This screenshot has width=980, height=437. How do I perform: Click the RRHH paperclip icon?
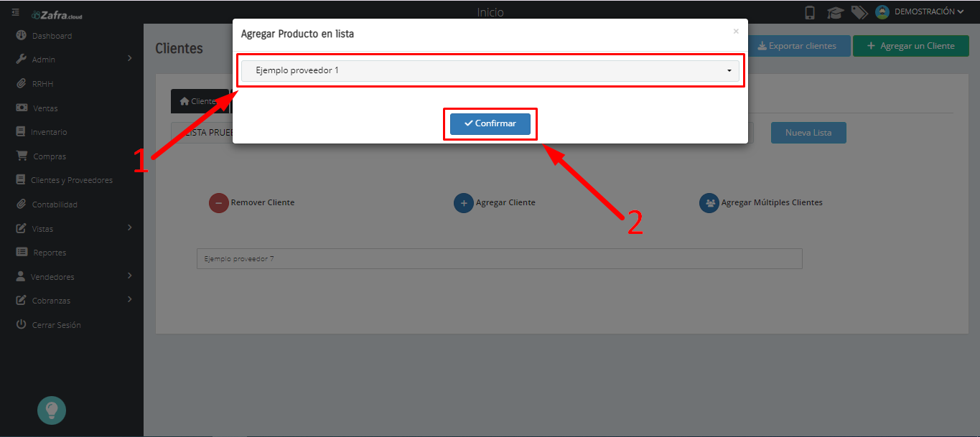pyautogui.click(x=21, y=84)
